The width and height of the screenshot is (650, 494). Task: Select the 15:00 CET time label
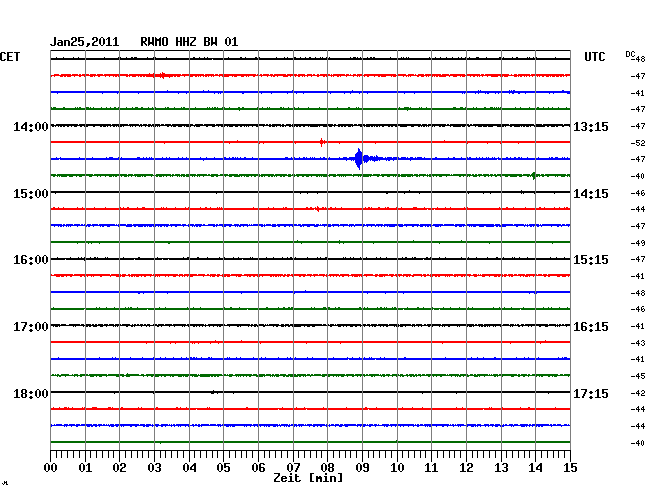[31, 194]
